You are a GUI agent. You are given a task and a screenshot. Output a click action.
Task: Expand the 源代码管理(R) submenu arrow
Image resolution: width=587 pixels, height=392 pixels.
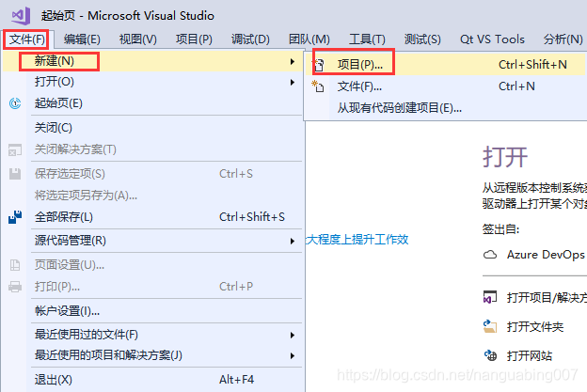click(x=293, y=241)
